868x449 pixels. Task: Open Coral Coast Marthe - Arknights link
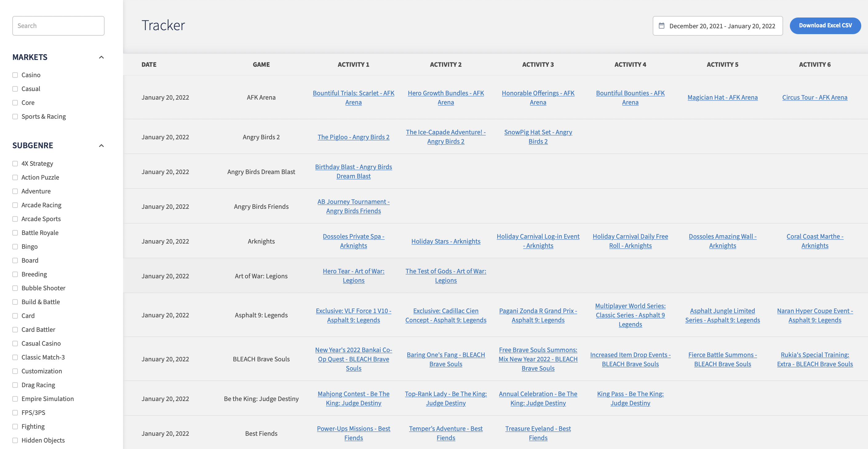(x=814, y=241)
